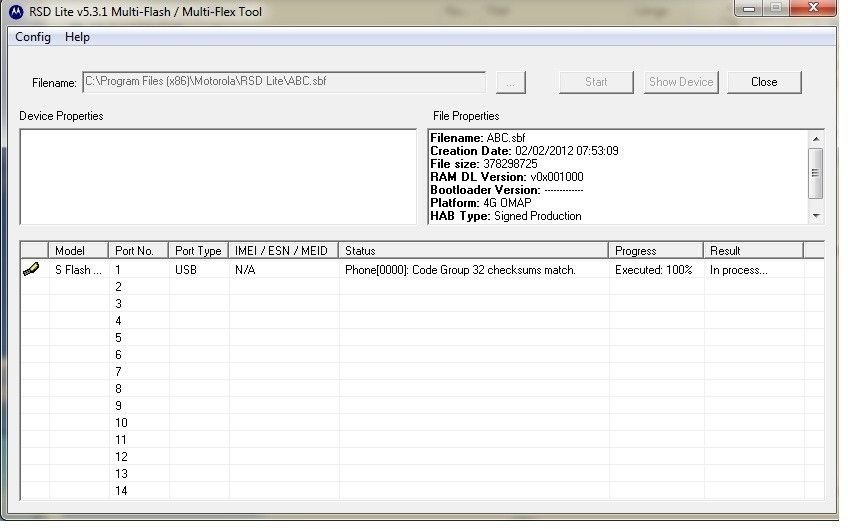The height and width of the screenshot is (529, 848).
Task: Click the Close button next to Show Device
Action: pos(764,82)
